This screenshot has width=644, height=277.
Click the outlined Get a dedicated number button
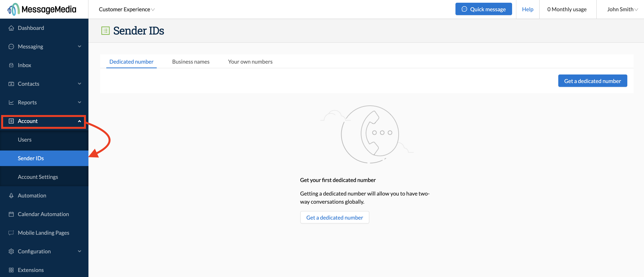[x=334, y=217]
